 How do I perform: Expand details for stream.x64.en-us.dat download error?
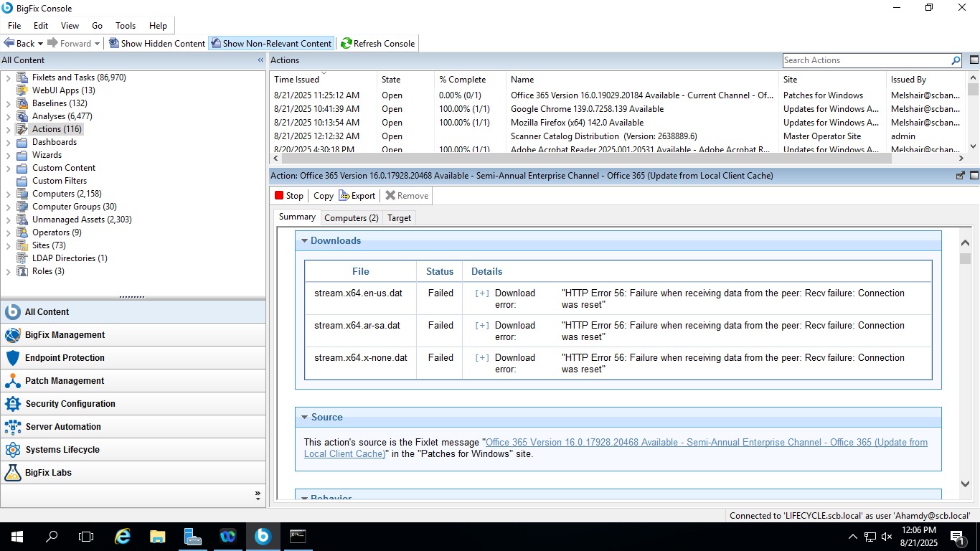pyautogui.click(x=482, y=293)
